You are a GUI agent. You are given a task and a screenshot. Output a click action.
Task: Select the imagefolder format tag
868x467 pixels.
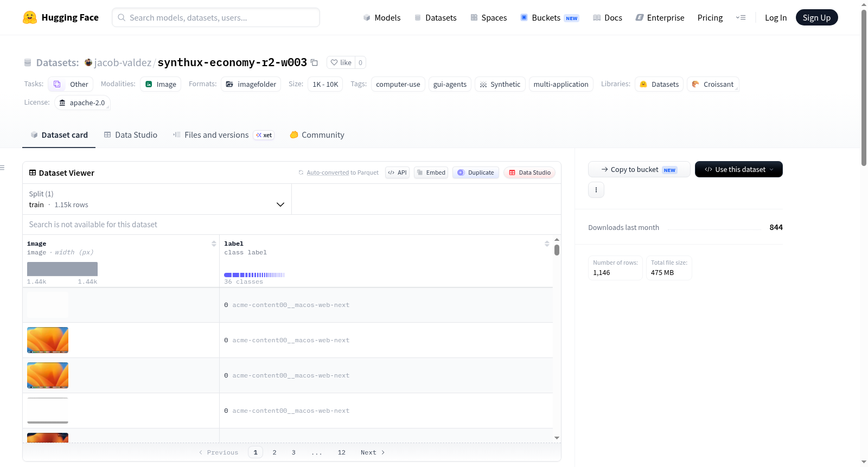point(251,84)
